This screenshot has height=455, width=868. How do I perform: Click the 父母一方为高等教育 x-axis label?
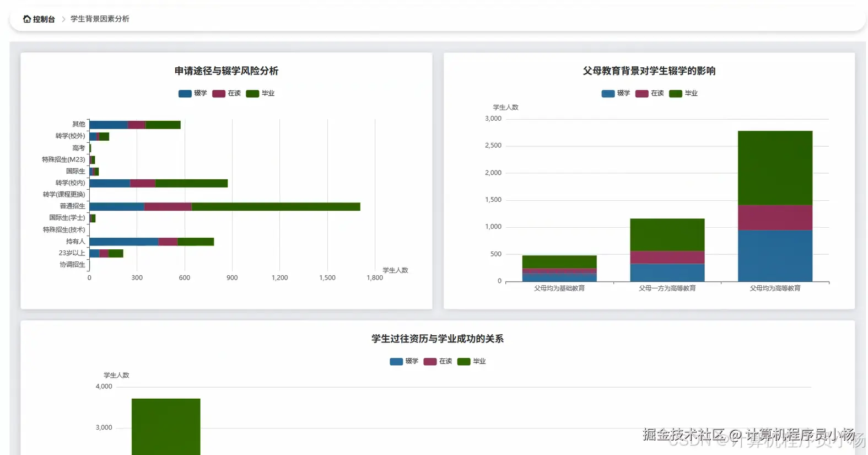(667, 288)
